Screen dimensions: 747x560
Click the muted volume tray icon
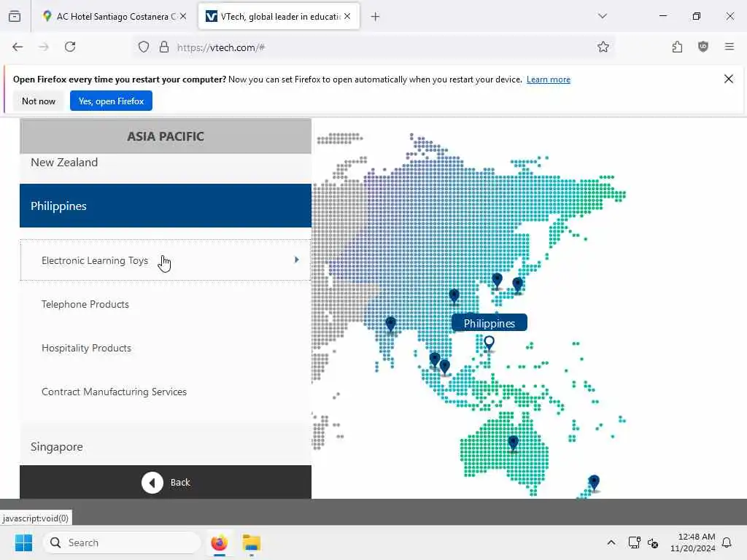coord(653,542)
